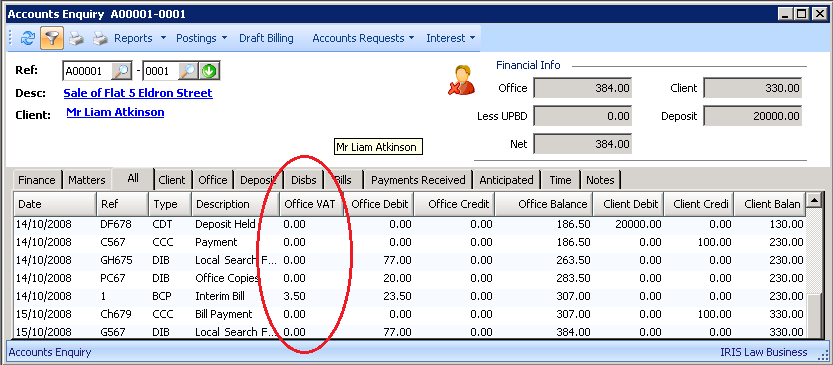
Task: Sort by the Office Balance column header
Action: click(544, 204)
